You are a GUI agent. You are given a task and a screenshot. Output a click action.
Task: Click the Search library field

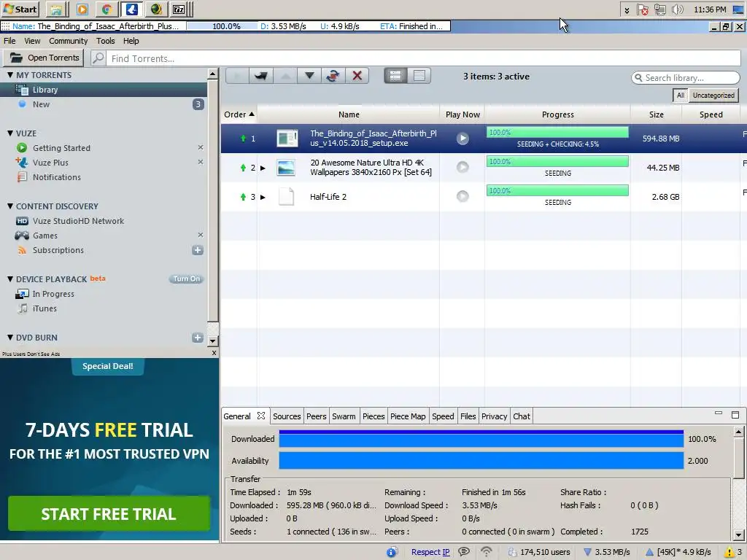[686, 77]
